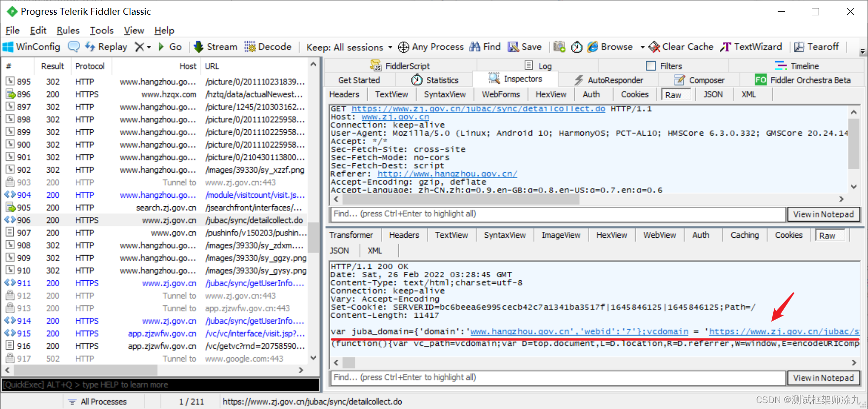Toggle Stream mode in toolbar
Screen dimensions: 868x409
coord(216,47)
